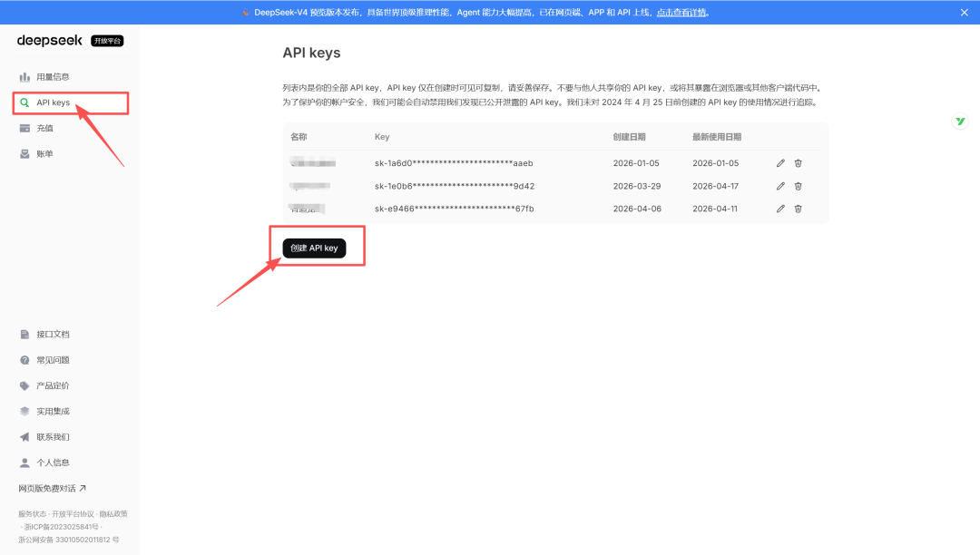The image size is (980, 555).
Task: Click the 名称 column header
Action: 299,137
